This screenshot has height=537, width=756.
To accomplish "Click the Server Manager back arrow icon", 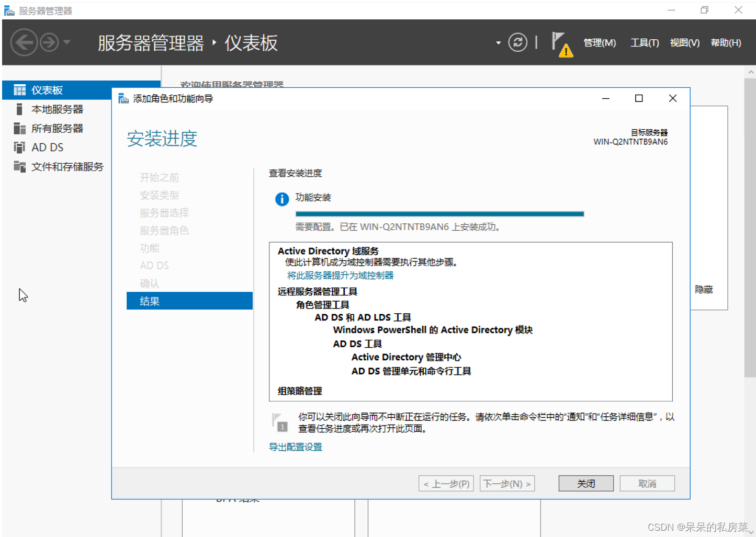I will point(24,42).
